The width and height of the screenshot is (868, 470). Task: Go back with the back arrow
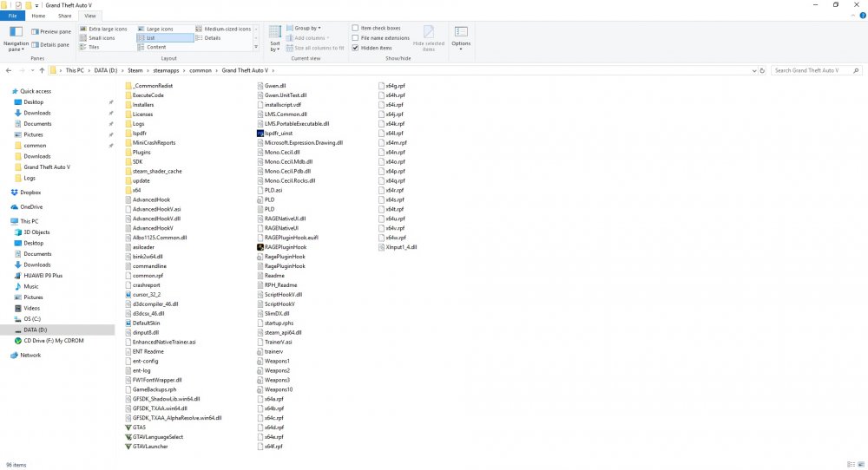click(9, 71)
